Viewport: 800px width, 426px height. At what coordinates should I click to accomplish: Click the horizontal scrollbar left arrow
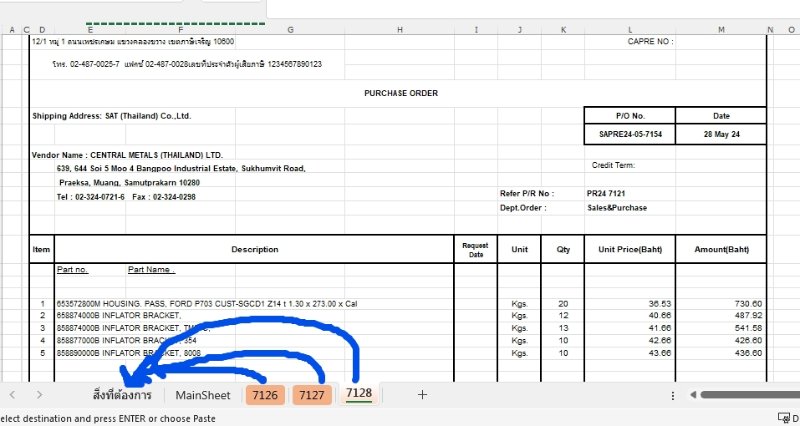[x=691, y=395]
